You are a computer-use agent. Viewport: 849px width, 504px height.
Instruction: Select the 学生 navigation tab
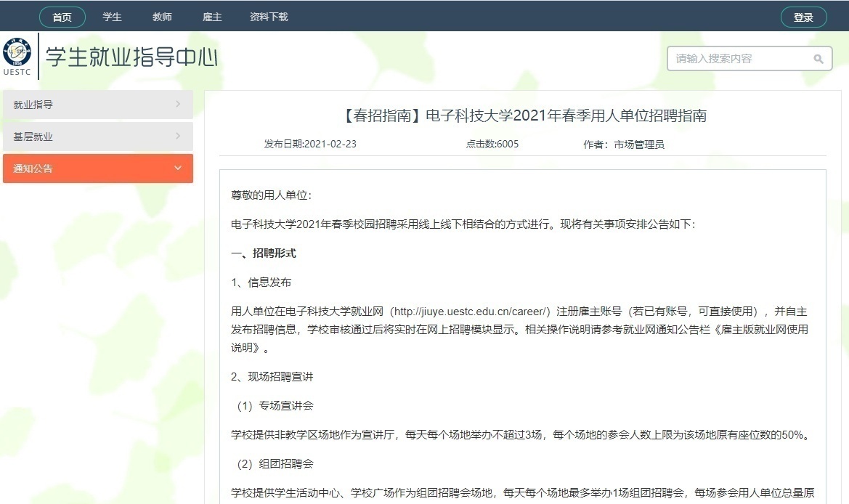tap(112, 17)
